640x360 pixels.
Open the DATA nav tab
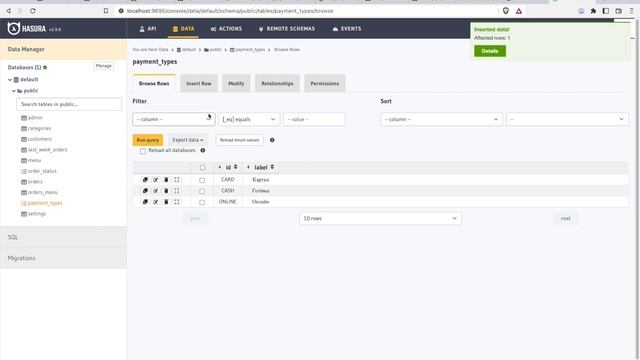[183, 29]
